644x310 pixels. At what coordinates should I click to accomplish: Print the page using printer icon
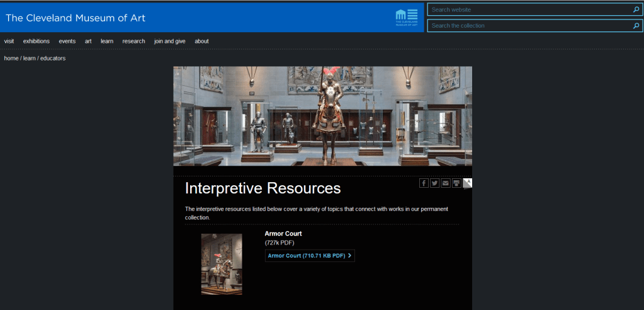coord(456,183)
